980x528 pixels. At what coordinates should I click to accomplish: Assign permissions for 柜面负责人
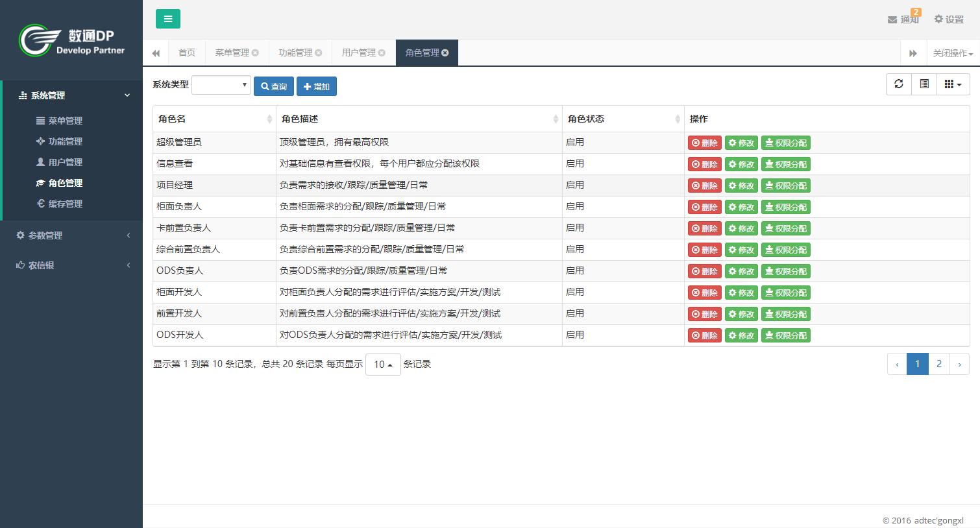point(786,207)
